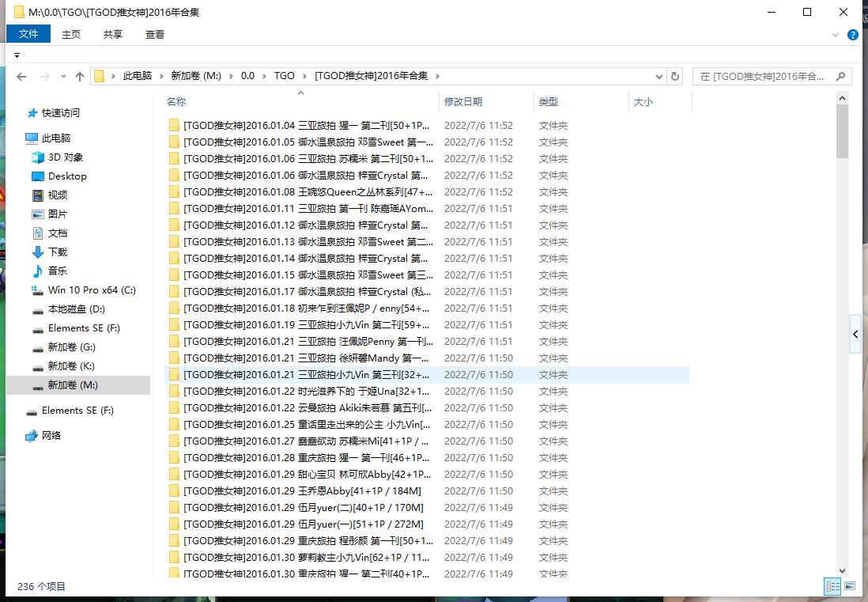Click the scrollbar down arrow in file list
The height and width of the screenshot is (602, 868).
pyautogui.click(x=842, y=570)
